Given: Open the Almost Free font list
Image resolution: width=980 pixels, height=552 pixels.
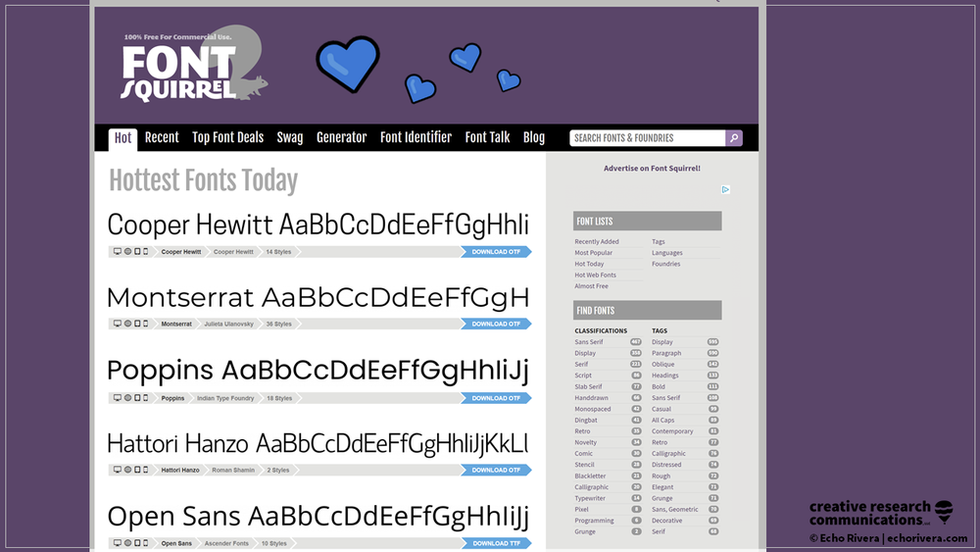Looking at the screenshot, I should pos(591,286).
